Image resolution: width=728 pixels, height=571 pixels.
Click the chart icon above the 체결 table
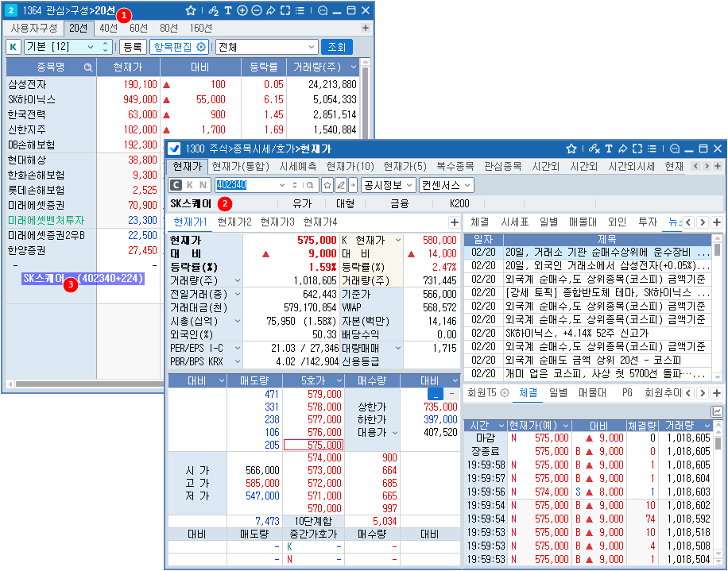717,411
